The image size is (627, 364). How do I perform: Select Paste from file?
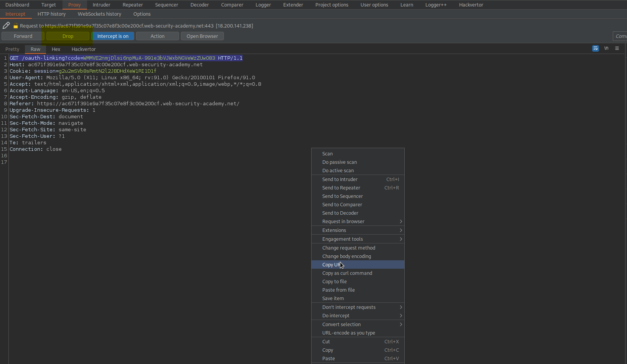tap(358, 290)
